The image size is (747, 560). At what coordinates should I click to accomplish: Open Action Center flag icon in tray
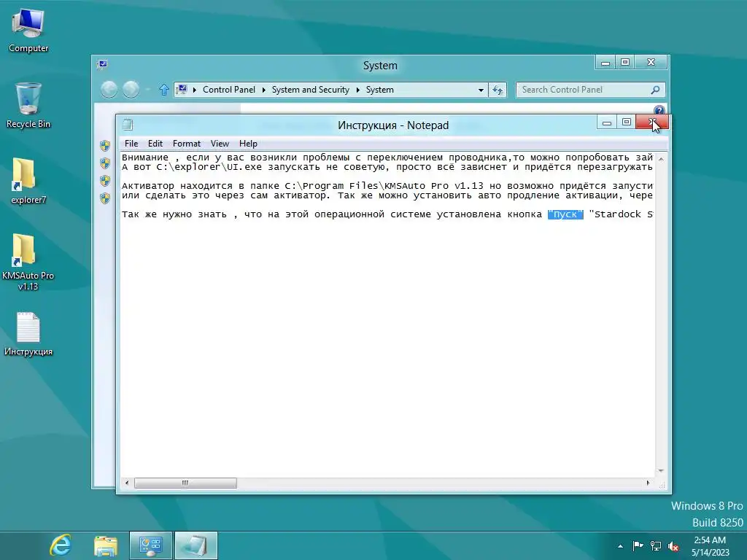tap(638, 545)
